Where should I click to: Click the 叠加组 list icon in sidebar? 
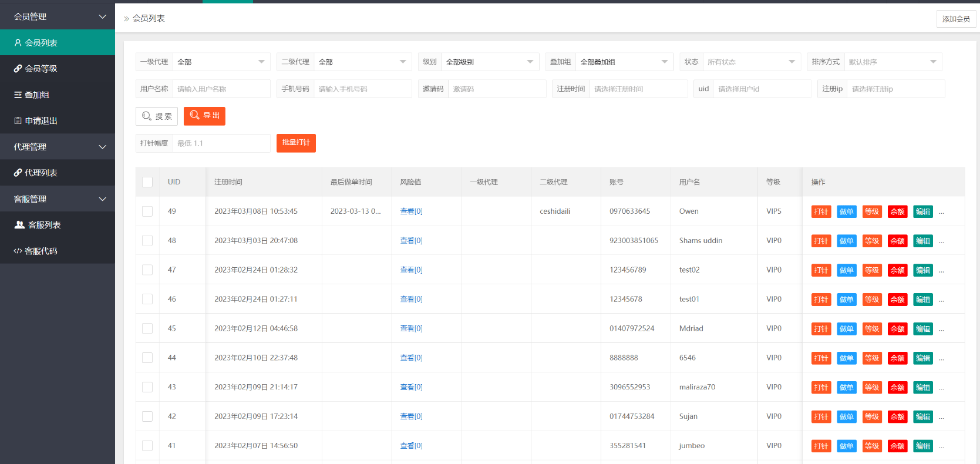point(18,95)
